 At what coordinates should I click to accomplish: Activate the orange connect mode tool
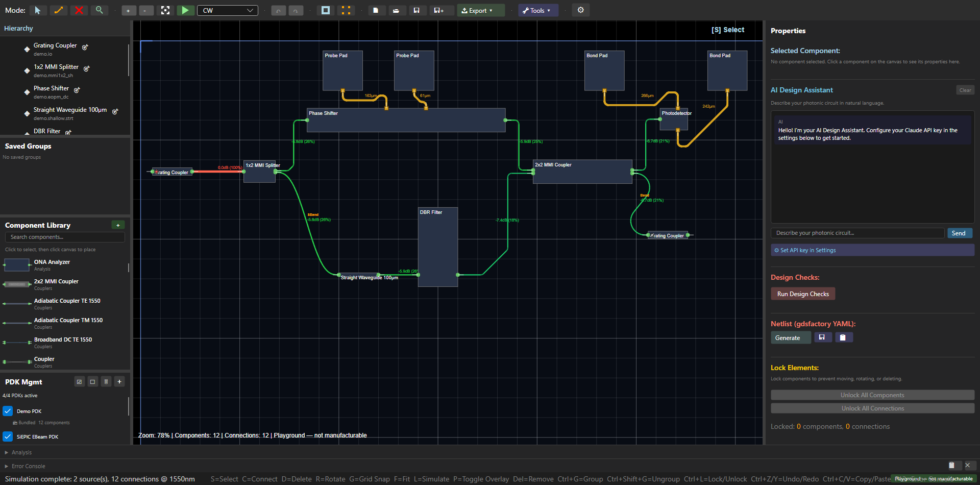pos(59,10)
